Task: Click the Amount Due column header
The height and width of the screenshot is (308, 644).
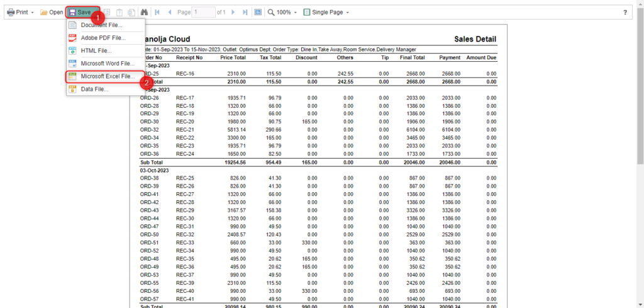Action: 481,57
